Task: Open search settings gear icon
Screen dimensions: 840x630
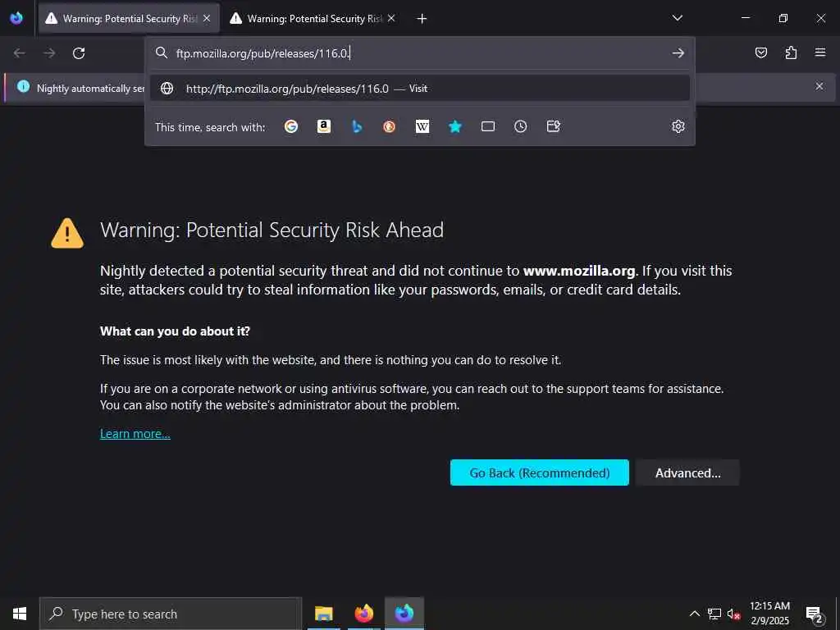Action: (678, 126)
